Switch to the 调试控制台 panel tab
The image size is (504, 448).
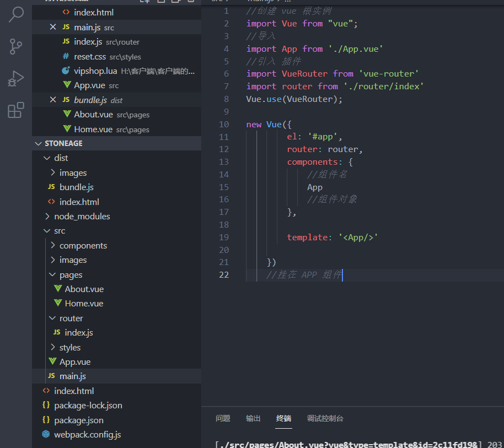pos(325,418)
